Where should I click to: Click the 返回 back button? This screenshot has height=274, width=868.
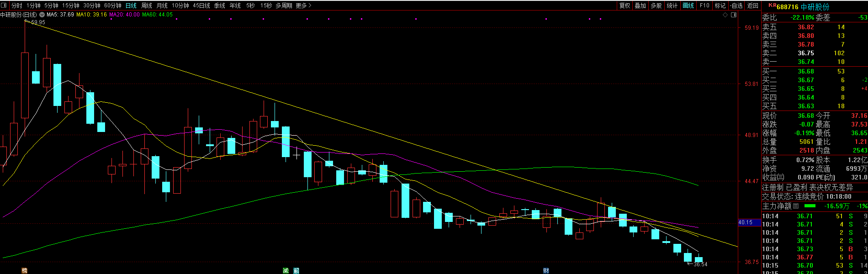tap(753, 5)
